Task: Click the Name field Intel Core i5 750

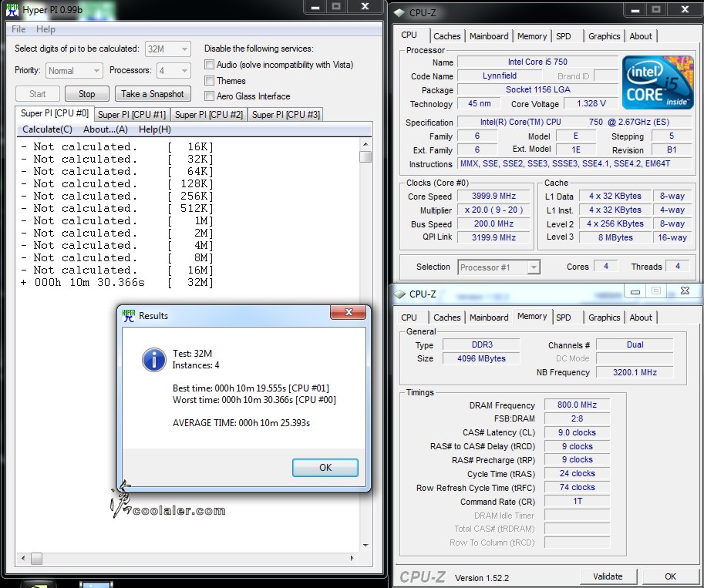Action: tap(537, 62)
